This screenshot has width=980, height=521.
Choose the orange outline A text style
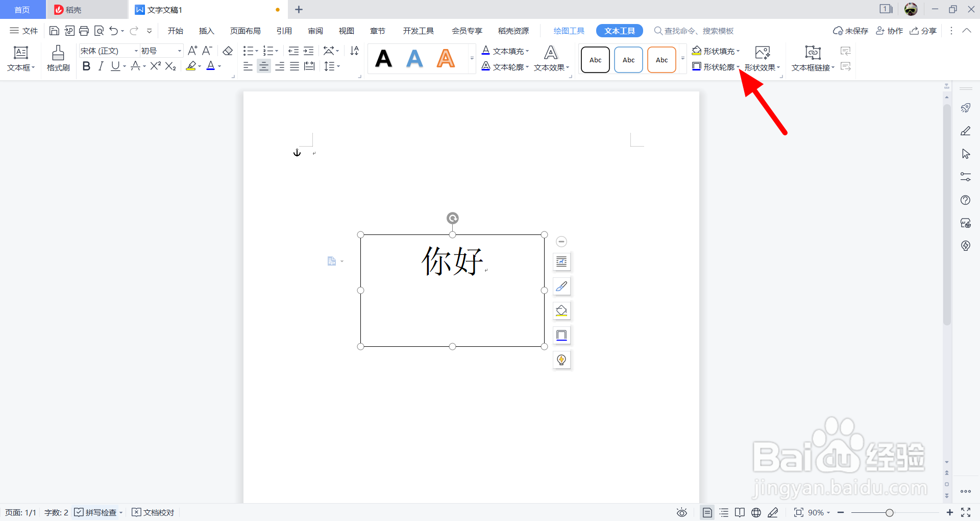(x=446, y=59)
